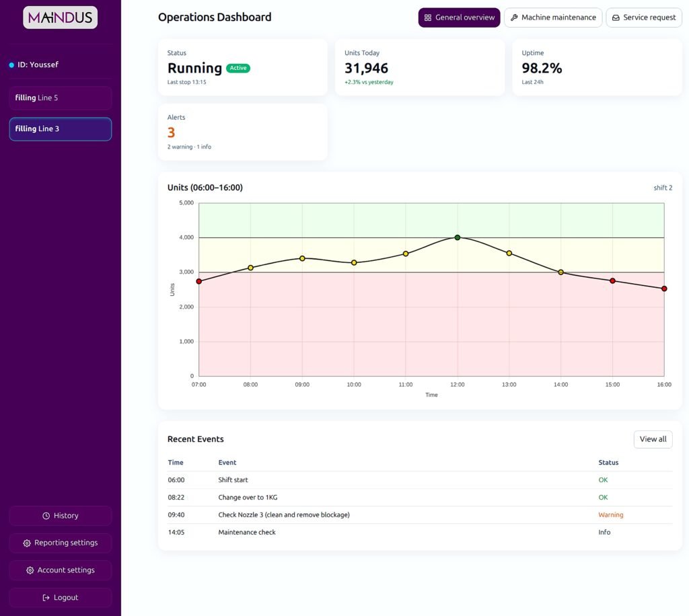This screenshot has height=616, width=689.
Task: Click the MAINDUS logo
Action: tap(61, 17)
